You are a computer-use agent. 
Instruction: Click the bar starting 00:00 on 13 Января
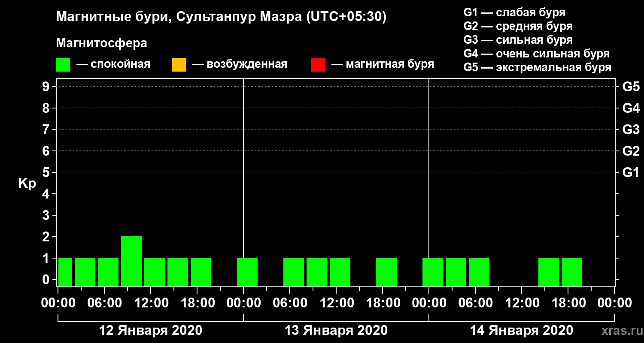[247, 272]
